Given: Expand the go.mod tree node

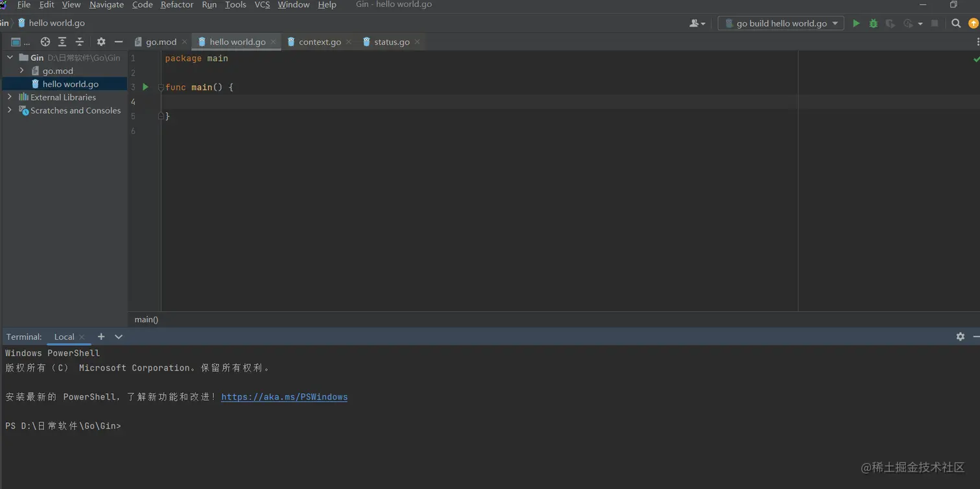Looking at the screenshot, I should point(22,71).
